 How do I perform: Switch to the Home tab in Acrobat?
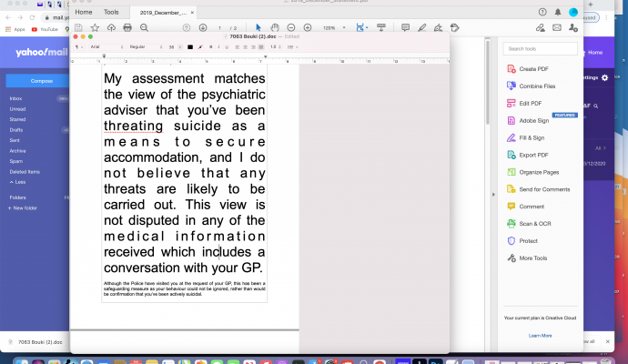coord(83,12)
